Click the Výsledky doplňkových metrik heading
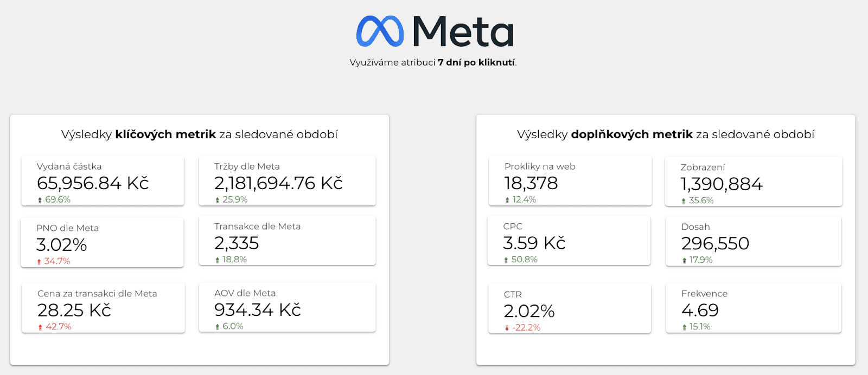 666,134
